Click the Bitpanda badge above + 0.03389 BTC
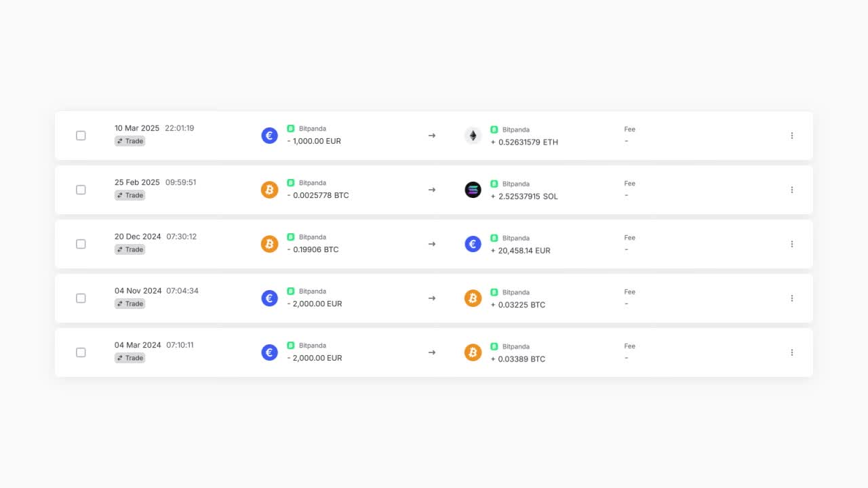 click(494, 346)
